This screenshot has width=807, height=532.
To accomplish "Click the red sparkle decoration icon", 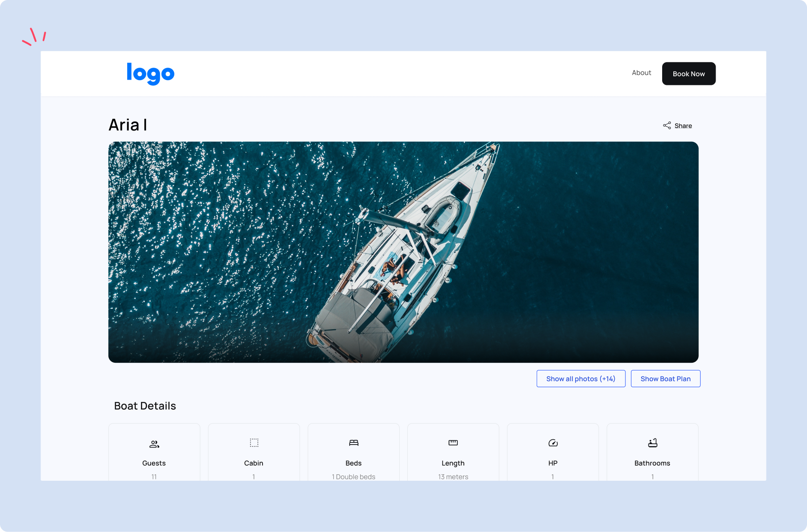I will tap(34, 37).
